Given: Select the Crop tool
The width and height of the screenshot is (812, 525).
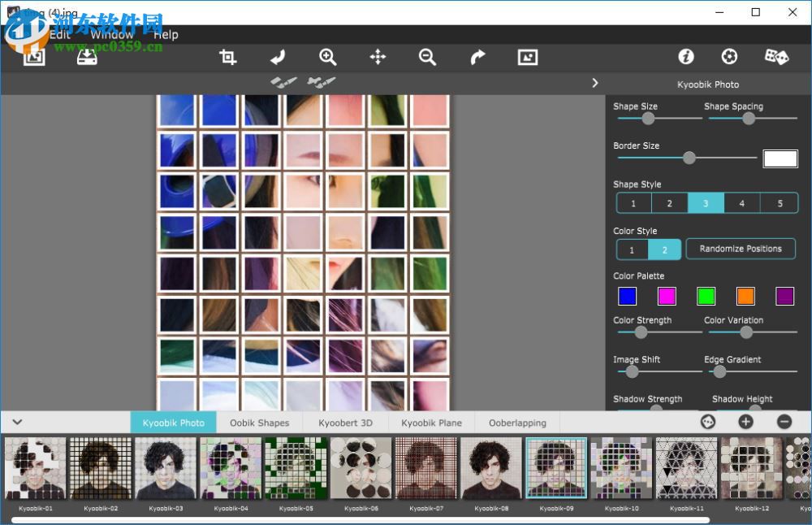Looking at the screenshot, I should click(x=228, y=57).
